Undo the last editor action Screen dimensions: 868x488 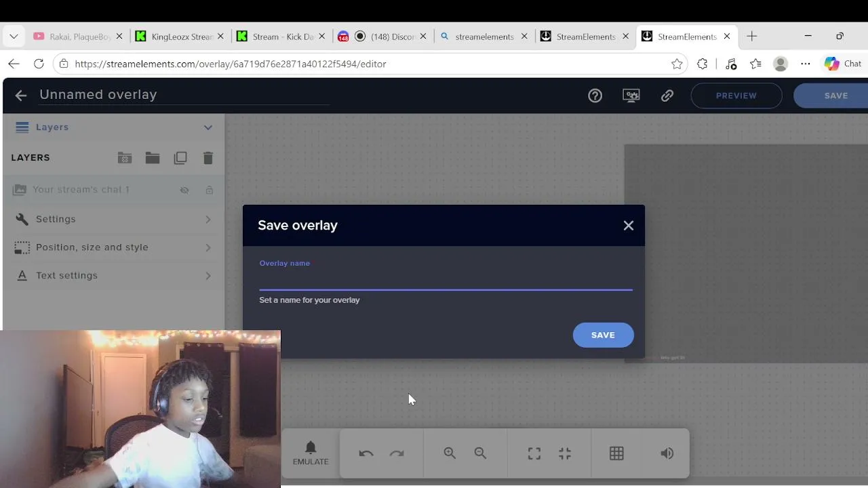[x=366, y=453]
